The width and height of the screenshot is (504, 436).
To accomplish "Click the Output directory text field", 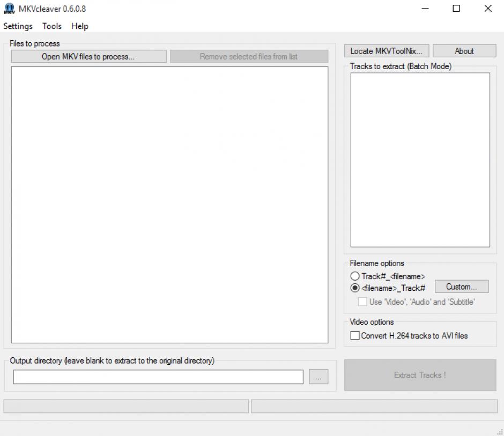I will [x=158, y=377].
